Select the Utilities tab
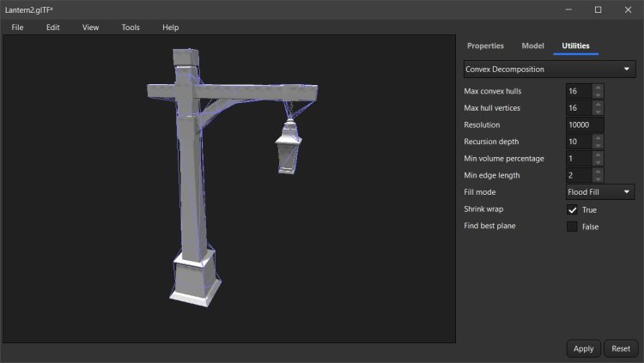The image size is (644, 363). click(x=575, y=45)
